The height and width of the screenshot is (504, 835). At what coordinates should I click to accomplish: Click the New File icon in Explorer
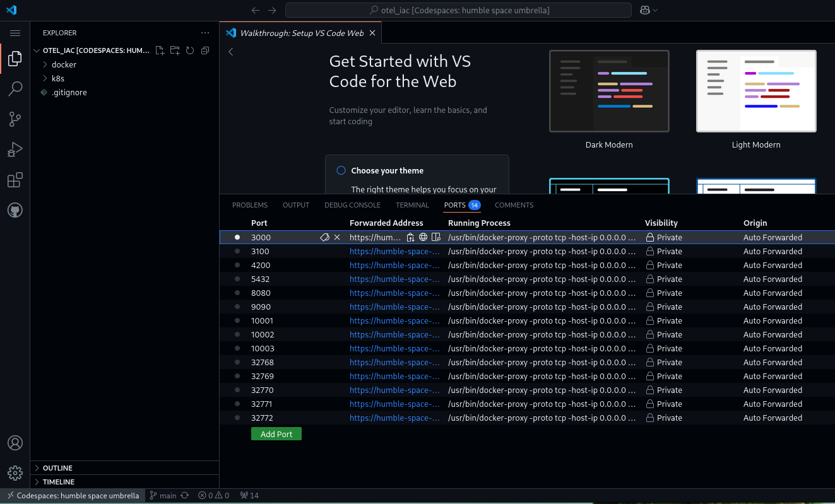160,50
